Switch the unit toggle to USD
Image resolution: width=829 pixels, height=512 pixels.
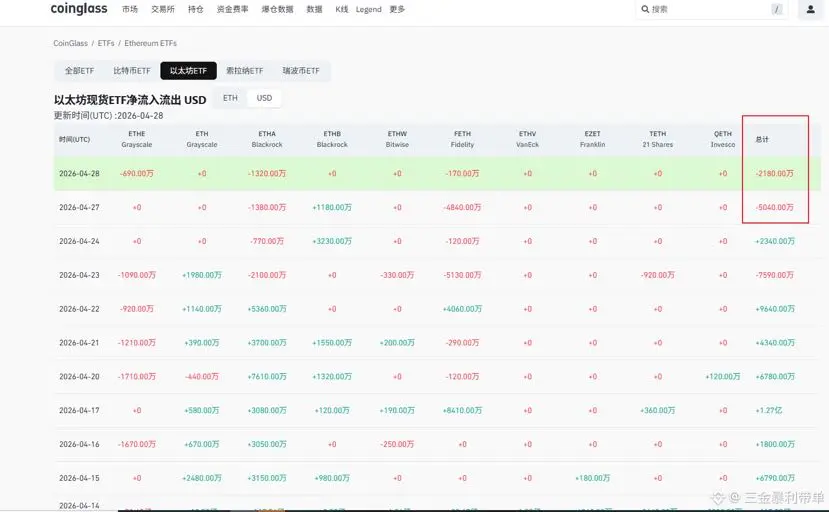[264, 98]
